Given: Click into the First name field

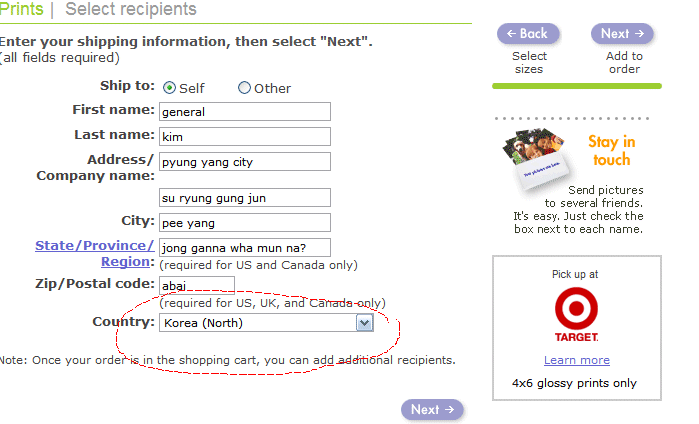Looking at the screenshot, I should (244, 111).
